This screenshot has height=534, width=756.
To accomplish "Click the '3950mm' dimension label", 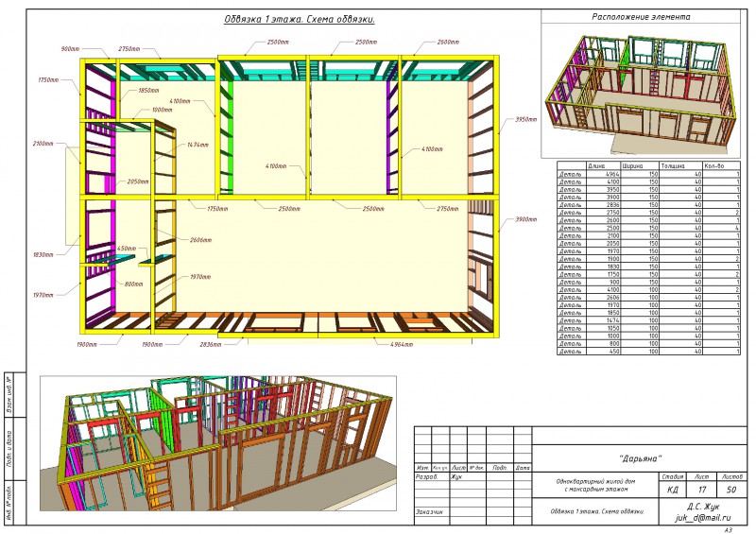I will point(526,119).
